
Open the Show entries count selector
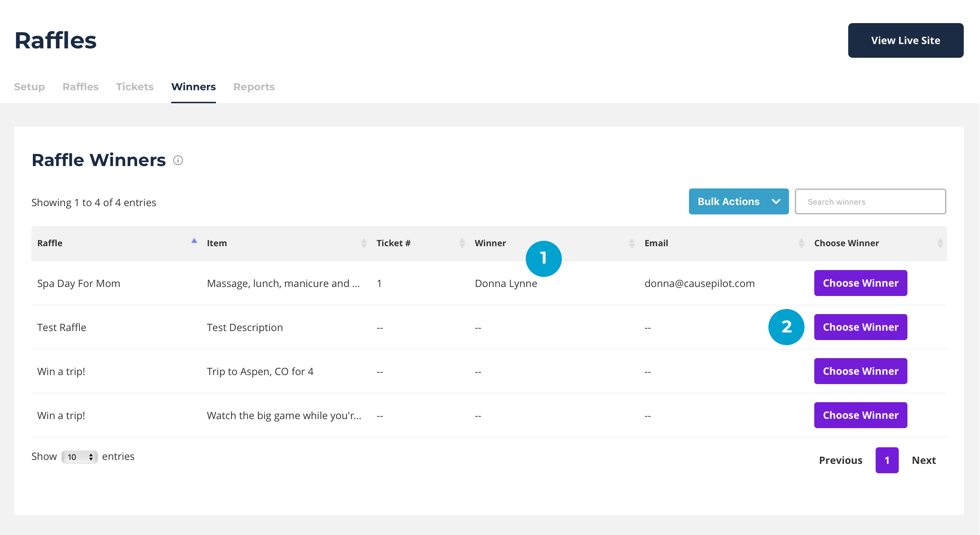click(x=79, y=457)
